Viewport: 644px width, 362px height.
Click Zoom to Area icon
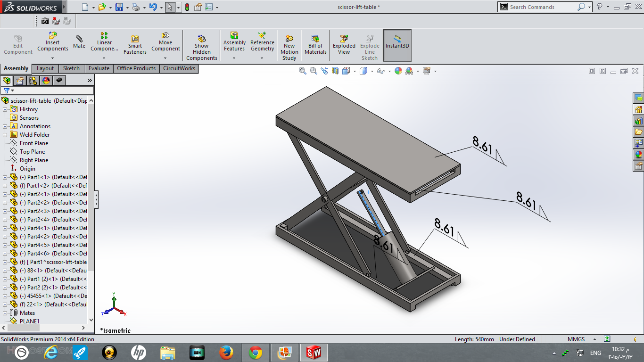click(314, 71)
